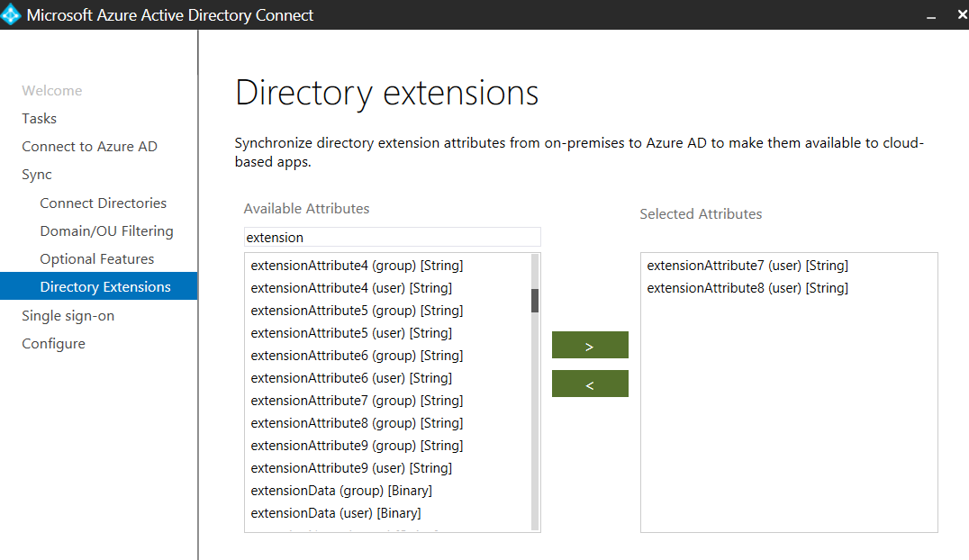The height and width of the screenshot is (560, 969).
Task: Select extensionAttribute8 (user) in Selected Attributes
Action: tap(745, 287)
